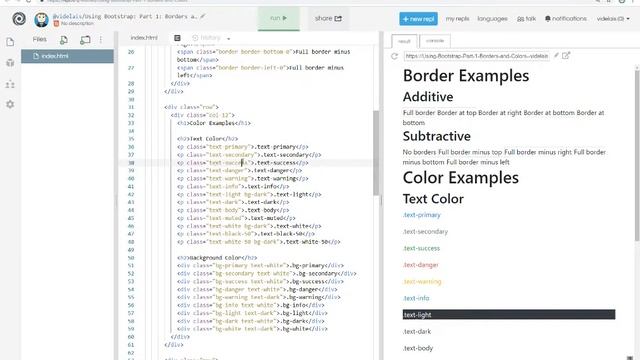
Task: Focus the preview URL field
Action: [x=476, y=56]
